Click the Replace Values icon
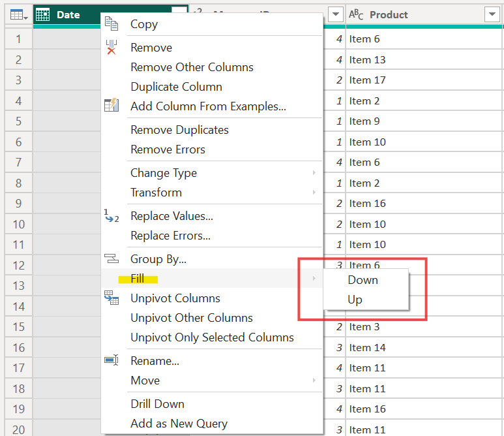Image resolution: width=504 pixels, height=436 pixels. 111,216
